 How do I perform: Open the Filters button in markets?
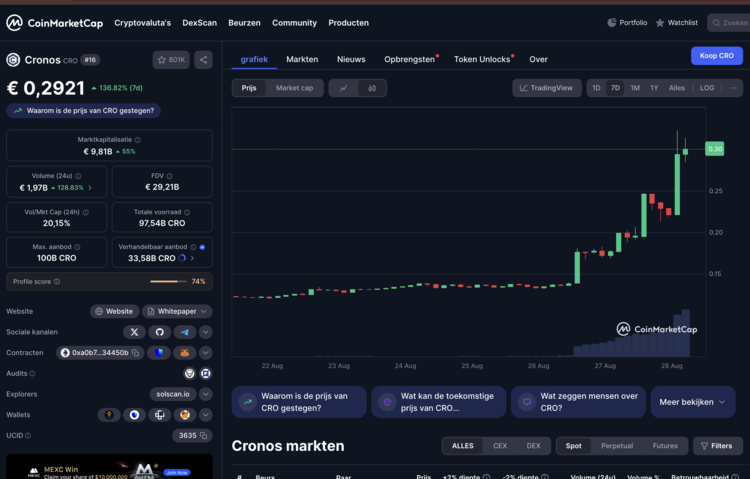click(717, 446)
